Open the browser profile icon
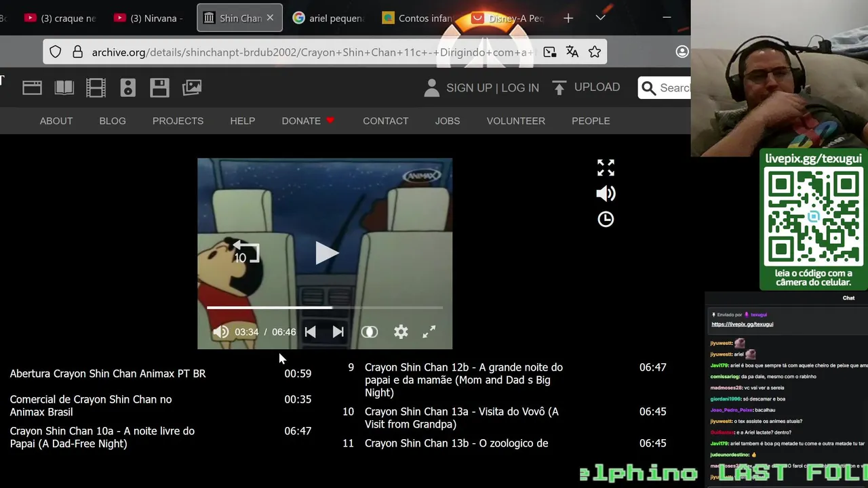 [682, 52]
